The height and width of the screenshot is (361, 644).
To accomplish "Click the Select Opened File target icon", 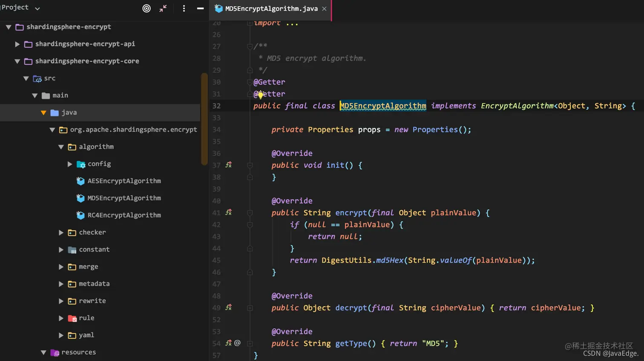I will (146, 9).
